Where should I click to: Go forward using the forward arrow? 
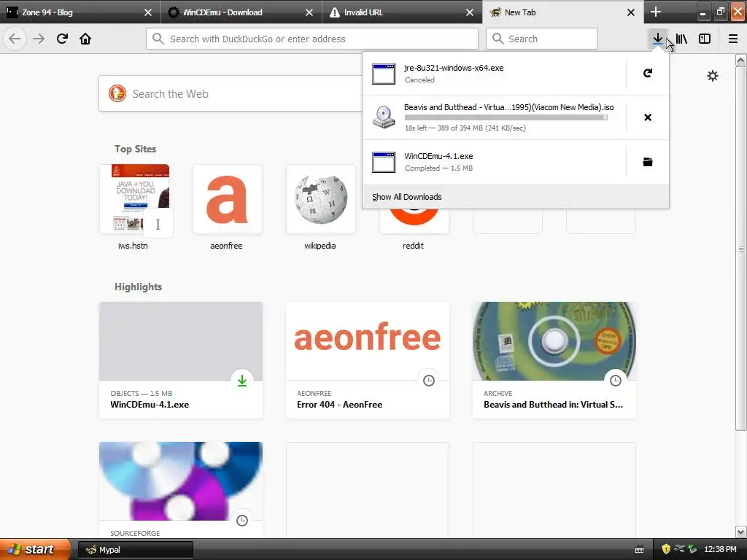(x=39, y=39)
